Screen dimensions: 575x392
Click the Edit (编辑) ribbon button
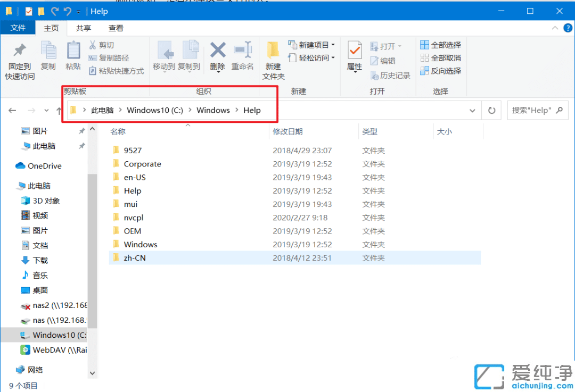point(383,61)
